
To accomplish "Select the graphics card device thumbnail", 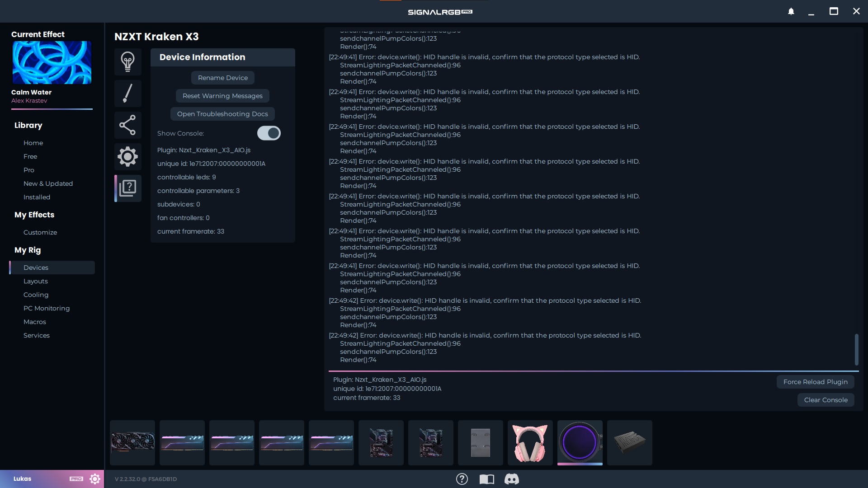I will [x=132, y=443].
